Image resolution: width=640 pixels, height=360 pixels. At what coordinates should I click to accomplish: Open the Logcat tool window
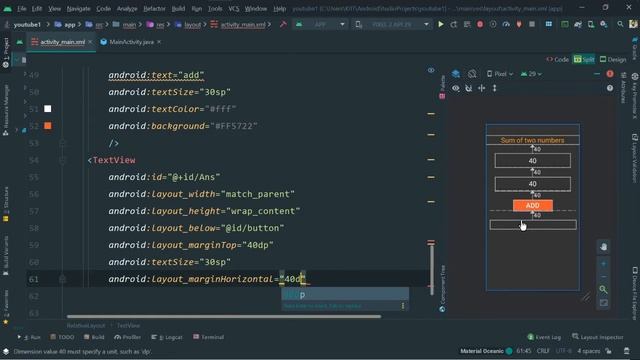(x=167, y=337)
